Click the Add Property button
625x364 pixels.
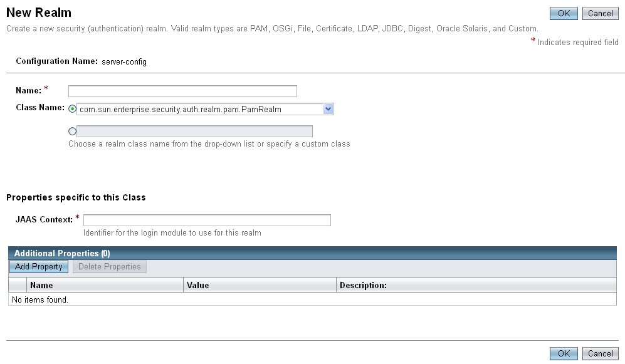[39, 266]
